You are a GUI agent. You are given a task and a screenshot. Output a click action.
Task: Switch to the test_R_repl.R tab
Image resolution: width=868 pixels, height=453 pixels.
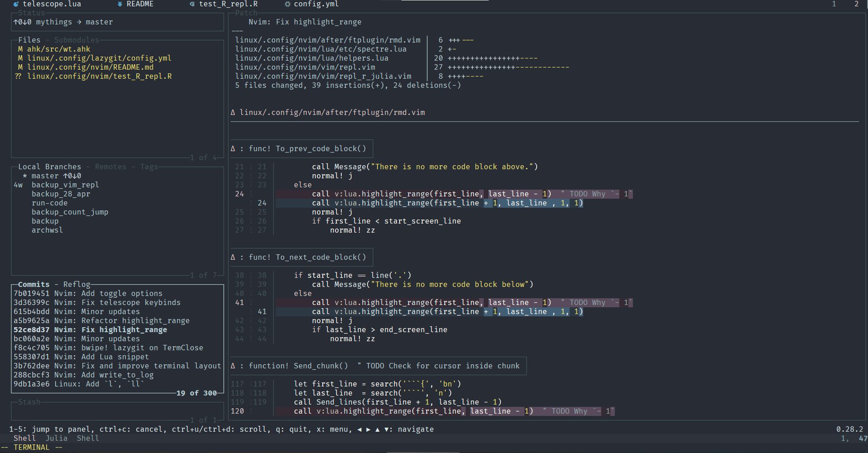pyautogui.click(x=228, y=4)
